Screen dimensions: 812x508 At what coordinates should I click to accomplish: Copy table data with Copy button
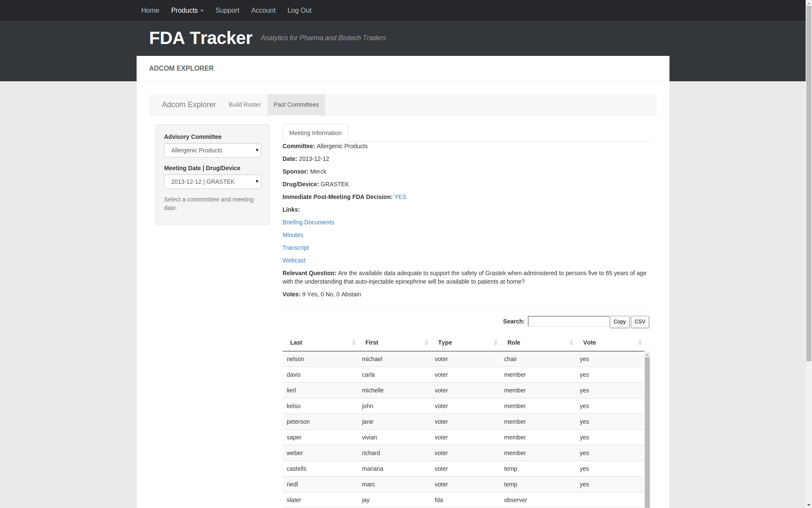point(619,322)
